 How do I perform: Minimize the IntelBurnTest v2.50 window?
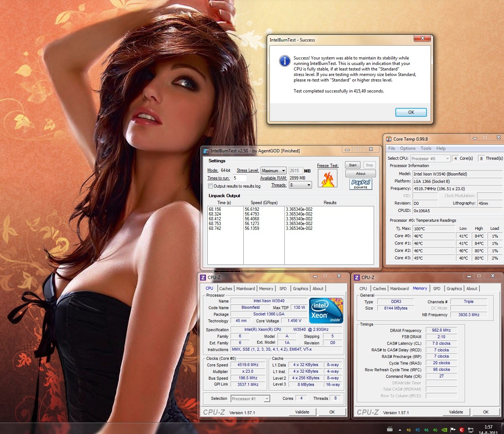click(x=347, y=149)
